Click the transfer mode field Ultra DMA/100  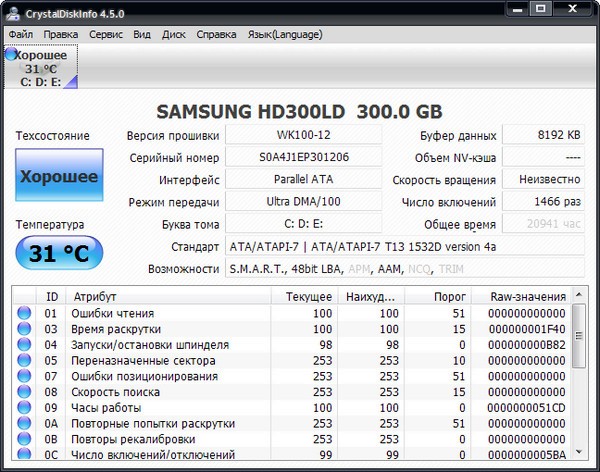(303, 201)
